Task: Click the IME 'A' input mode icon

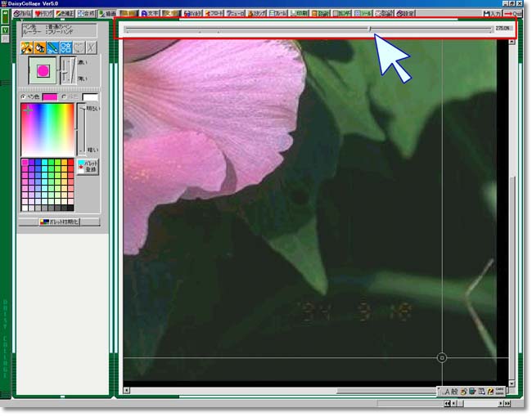Action: [x=447, y=392]
